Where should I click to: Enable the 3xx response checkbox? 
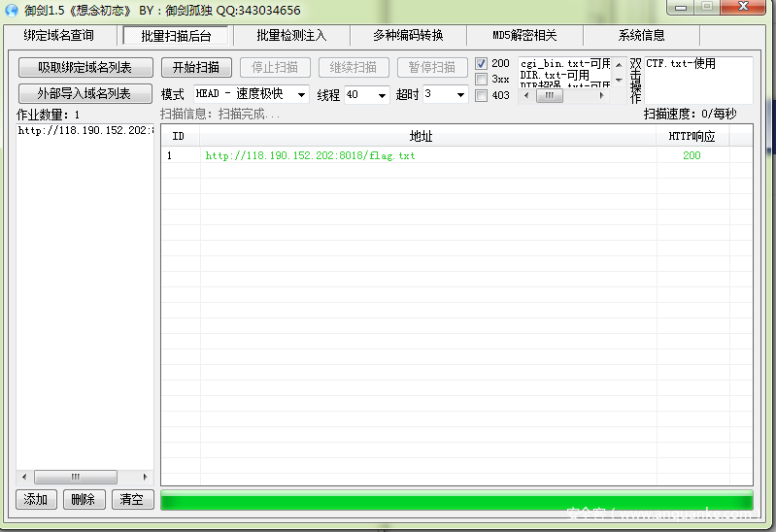click(x=482, y=80)
